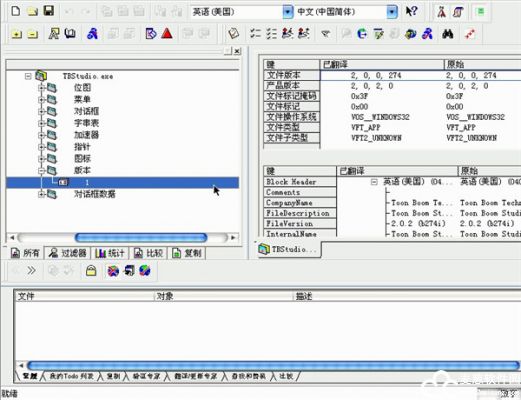Open the 我的Todo列表 bottom tab

(71, 376)
